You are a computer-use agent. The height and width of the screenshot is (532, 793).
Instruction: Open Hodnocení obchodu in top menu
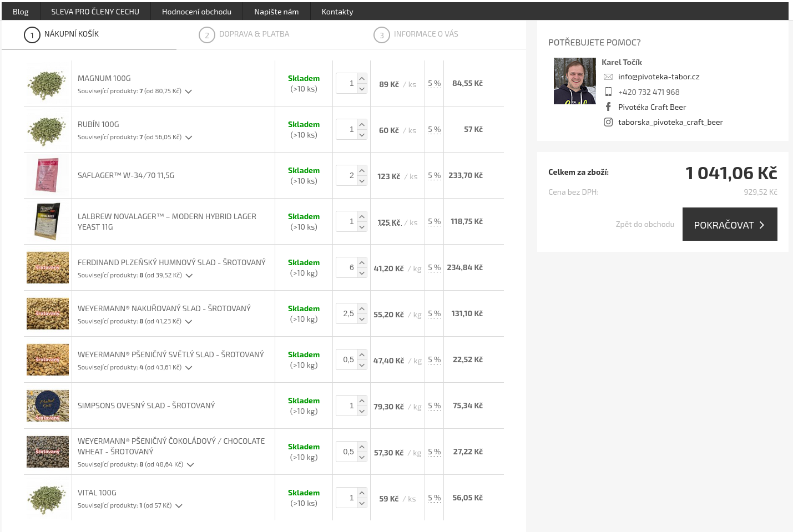[196, 12]
